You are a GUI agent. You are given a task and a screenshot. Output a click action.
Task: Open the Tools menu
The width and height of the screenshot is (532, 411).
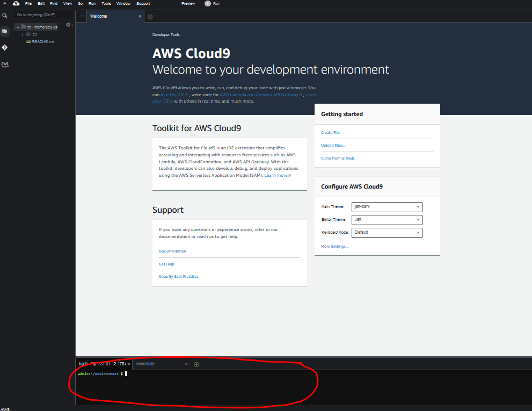pos(106,3)
